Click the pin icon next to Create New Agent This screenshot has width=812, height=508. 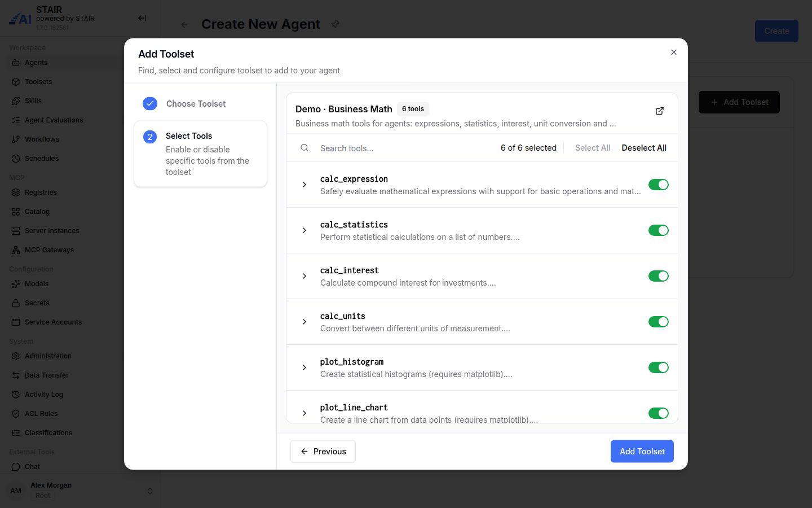pyautogui.click(x=336, y=24)
